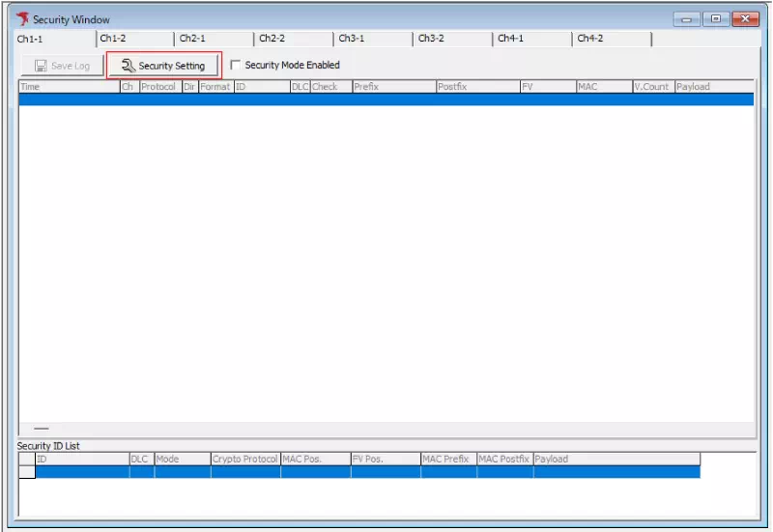Select the highlighted blue log row
Viewport: 773px width, 532px height.
tap(386, 99)
